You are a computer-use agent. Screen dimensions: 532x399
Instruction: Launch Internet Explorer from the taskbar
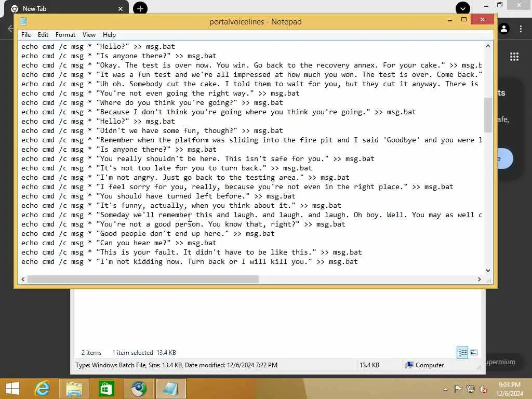pos(42,389)
